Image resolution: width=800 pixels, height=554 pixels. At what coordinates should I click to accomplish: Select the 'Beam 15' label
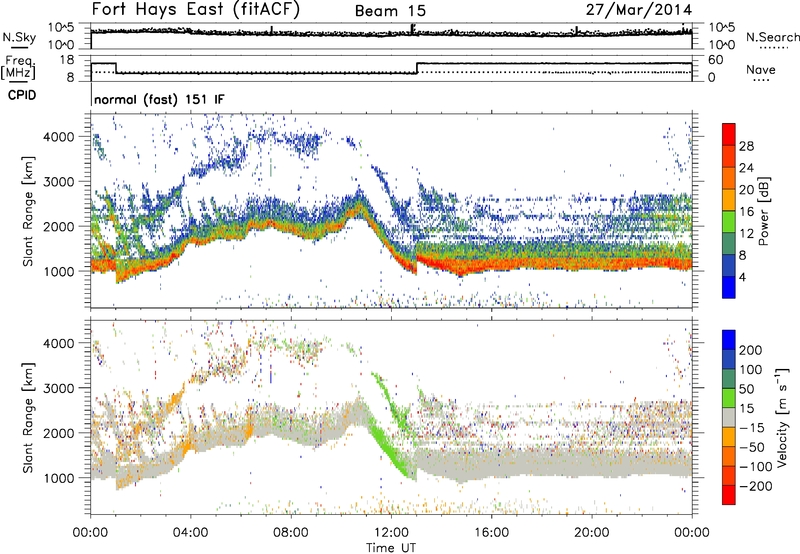pos(390,11)
